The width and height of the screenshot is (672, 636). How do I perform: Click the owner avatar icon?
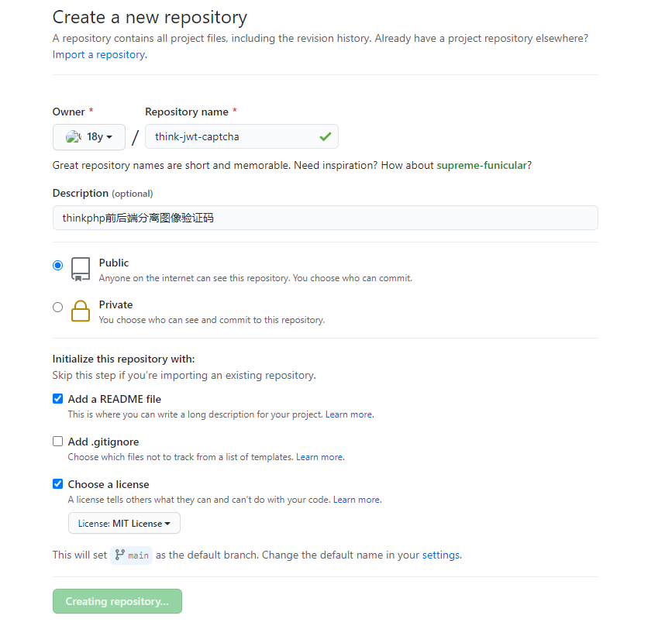pos(74,136)
